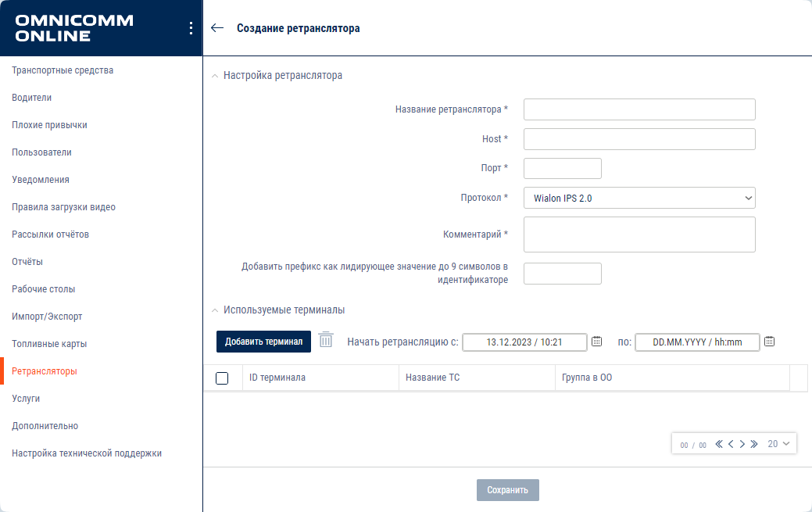Jump to last page with double-right arrows

coord(754,444)
